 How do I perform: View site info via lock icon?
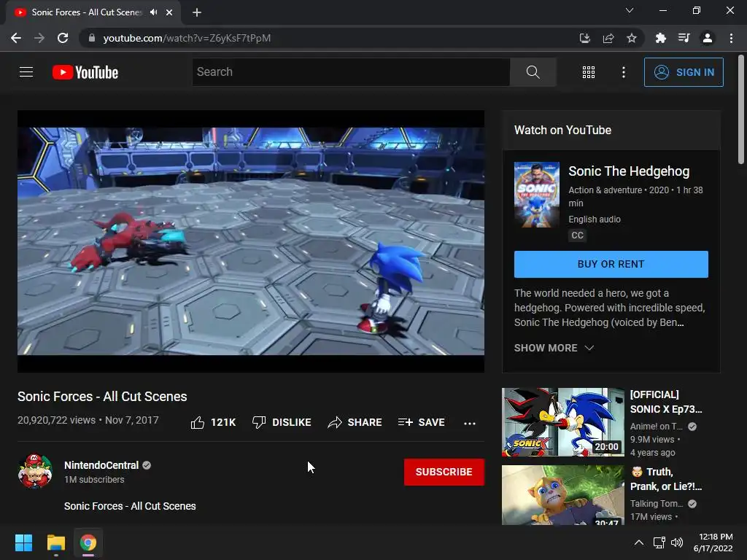click(x=91, y=38)
